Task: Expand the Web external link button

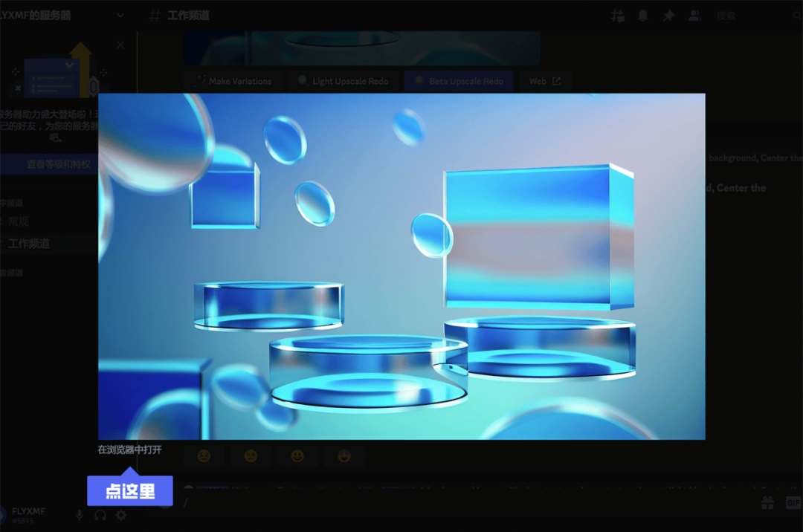Action: pos(546,81)
